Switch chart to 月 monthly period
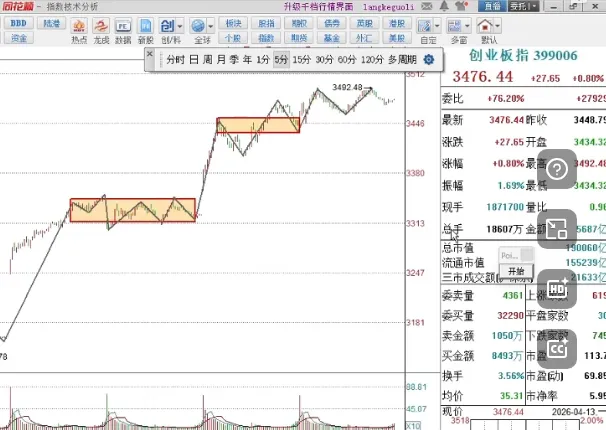 [221, 59]
